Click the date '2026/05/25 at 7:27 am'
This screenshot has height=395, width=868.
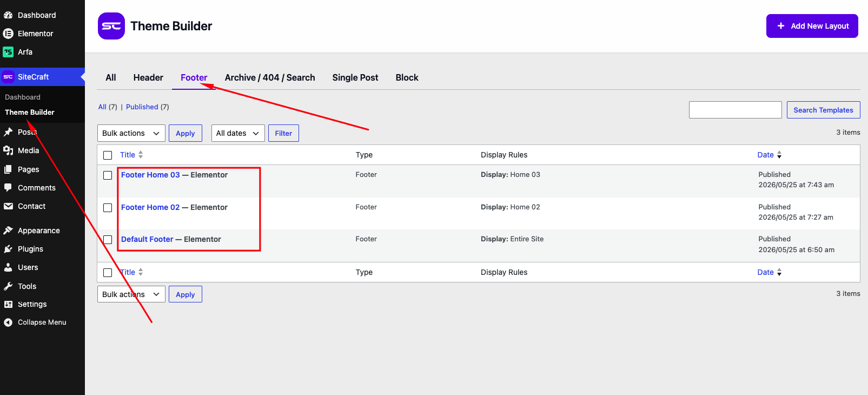pyautogui.click(x=796, y=218)
